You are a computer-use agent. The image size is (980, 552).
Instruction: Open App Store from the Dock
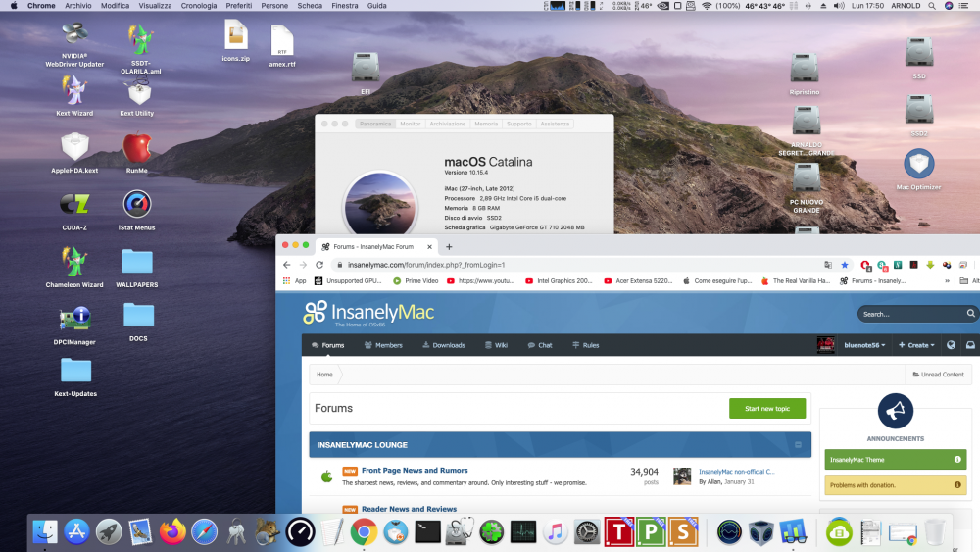coord(76,532)
